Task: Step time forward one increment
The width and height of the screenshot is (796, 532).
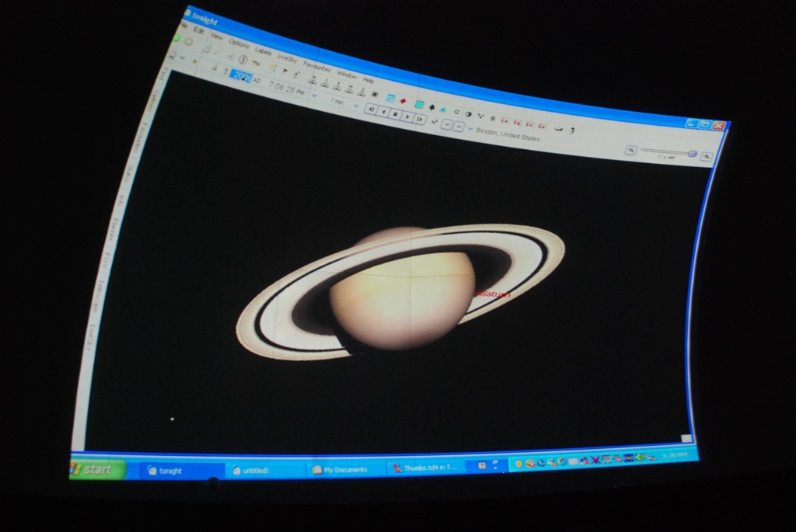Action: pos(420,119)
